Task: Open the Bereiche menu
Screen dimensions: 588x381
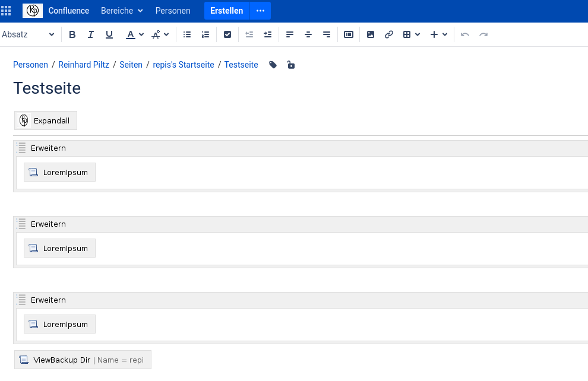Action: click(x=122, y=11)
